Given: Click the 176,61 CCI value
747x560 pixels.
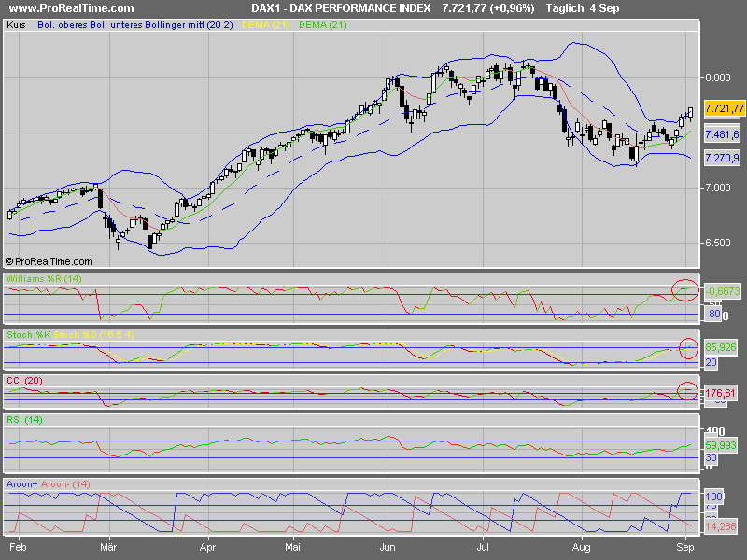Looking at the screenshot, I should (720, 393).
